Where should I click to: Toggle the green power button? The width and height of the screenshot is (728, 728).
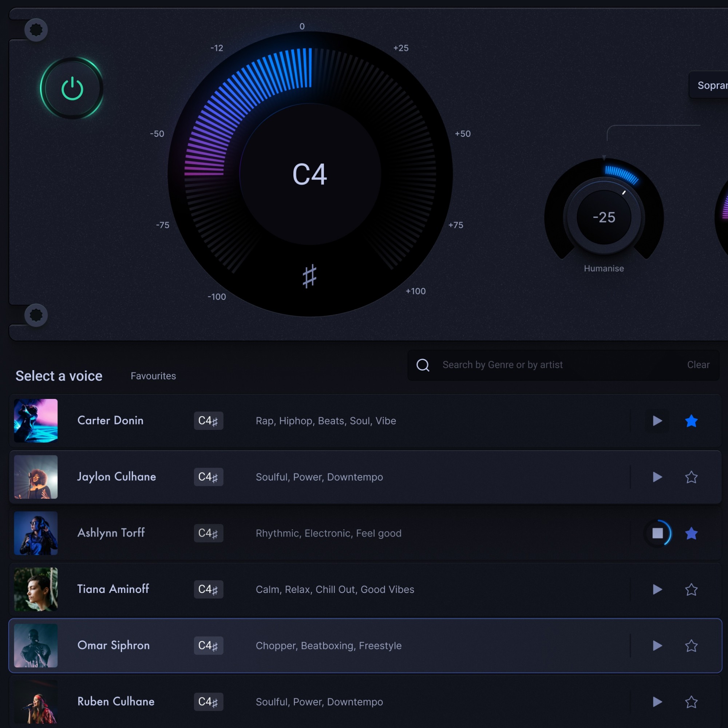point(72,88)
